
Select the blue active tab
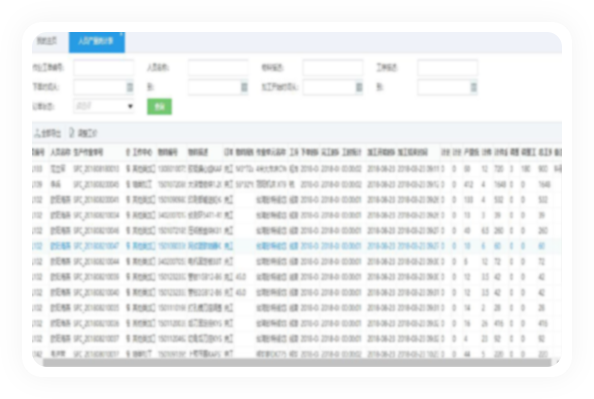97,42
